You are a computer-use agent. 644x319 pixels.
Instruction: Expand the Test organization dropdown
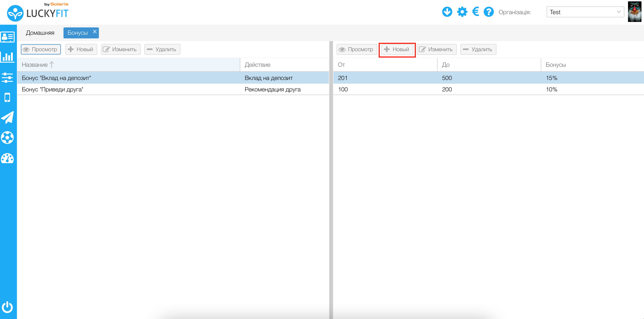(x=585, y=12)
